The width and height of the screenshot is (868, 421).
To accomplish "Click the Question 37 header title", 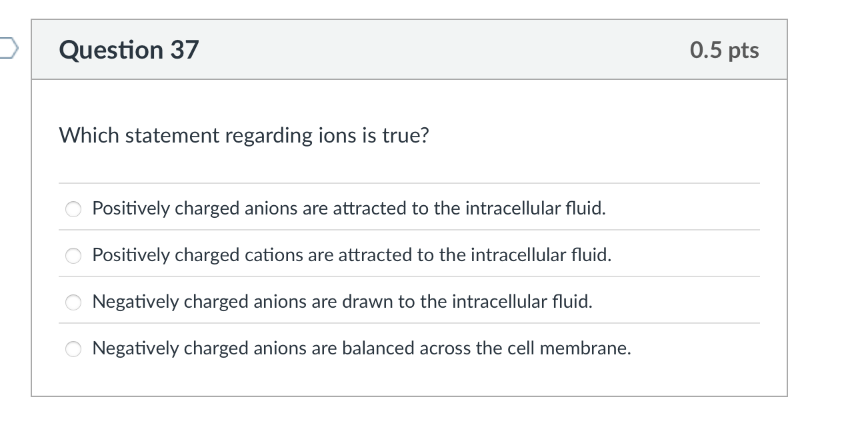I will pyautogui.click(x=129, y=49).
